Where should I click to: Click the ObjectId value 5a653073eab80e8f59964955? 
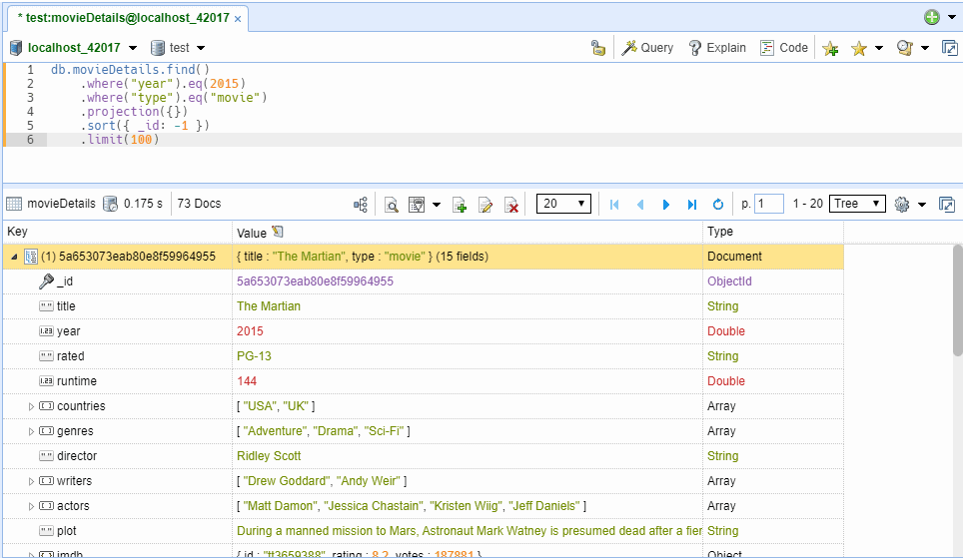[x=315, y=281]
